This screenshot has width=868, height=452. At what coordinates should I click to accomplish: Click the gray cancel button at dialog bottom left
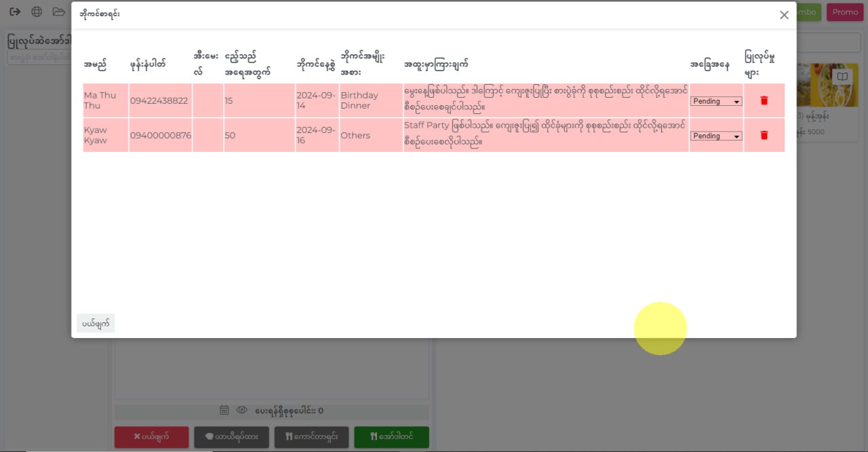(96, 324)
